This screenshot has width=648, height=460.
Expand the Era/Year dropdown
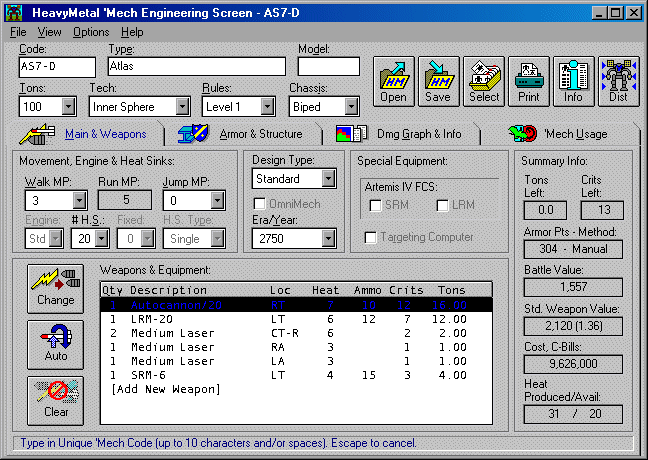[328, 239]
